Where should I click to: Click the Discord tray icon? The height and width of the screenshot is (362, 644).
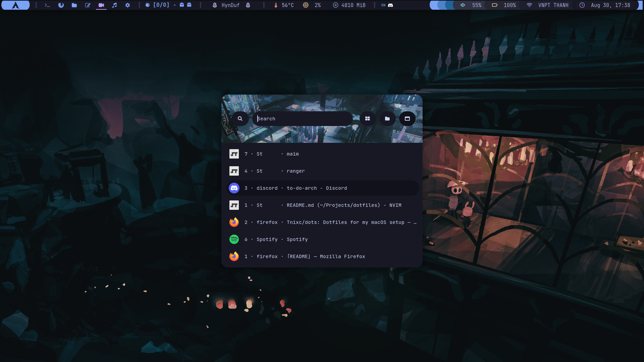coord(390,5)
